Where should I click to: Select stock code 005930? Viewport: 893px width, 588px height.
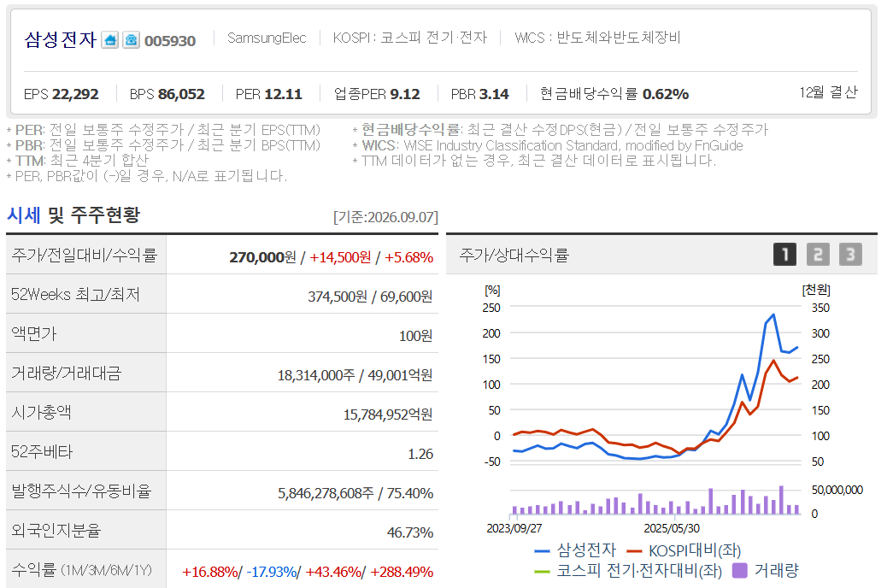[x=170, y=41]
